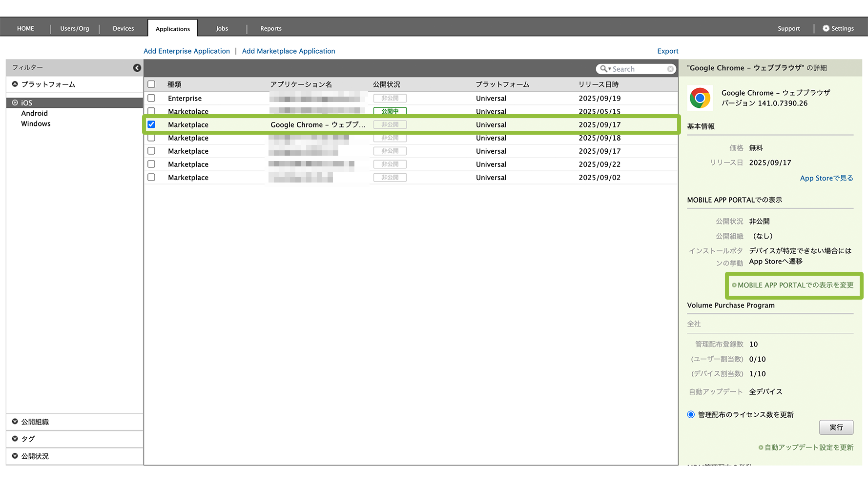Expand the 公開組織 filter section
Image resolution: width=868 pixels, height=488 pixels.
pyautogui.click(x=15, y=422)
